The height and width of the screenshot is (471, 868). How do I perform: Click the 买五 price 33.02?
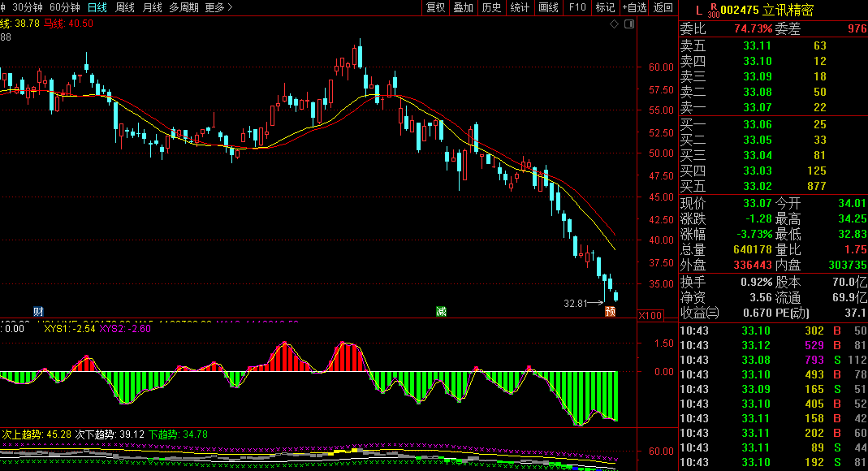758,187
